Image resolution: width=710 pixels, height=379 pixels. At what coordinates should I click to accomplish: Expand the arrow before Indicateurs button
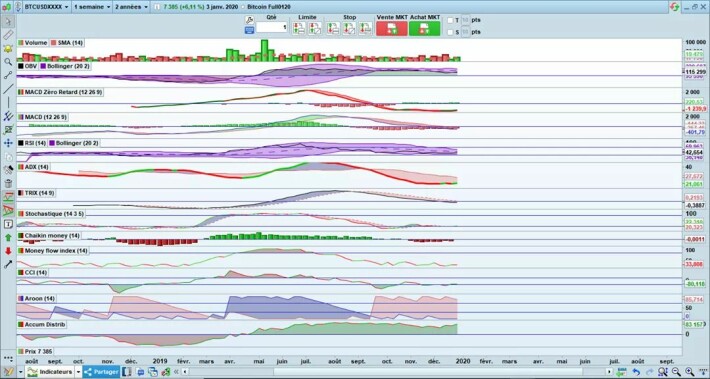tap(21, 372)
